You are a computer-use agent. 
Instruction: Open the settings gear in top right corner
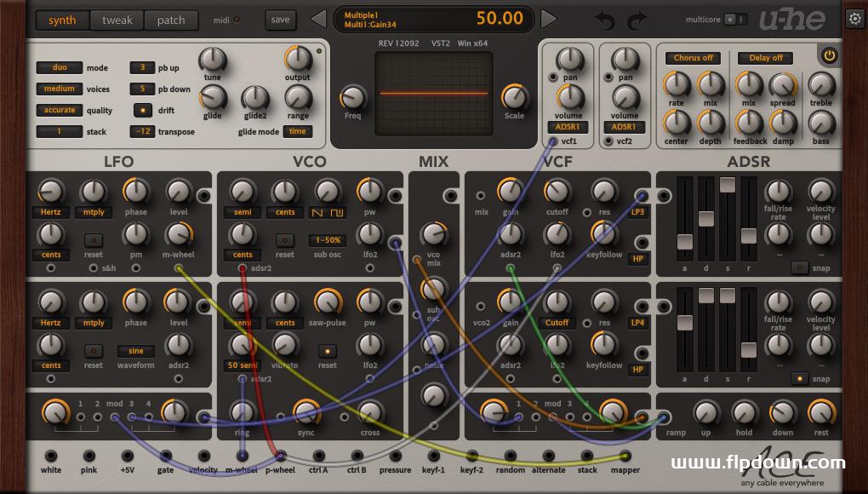tap(856, 17)
